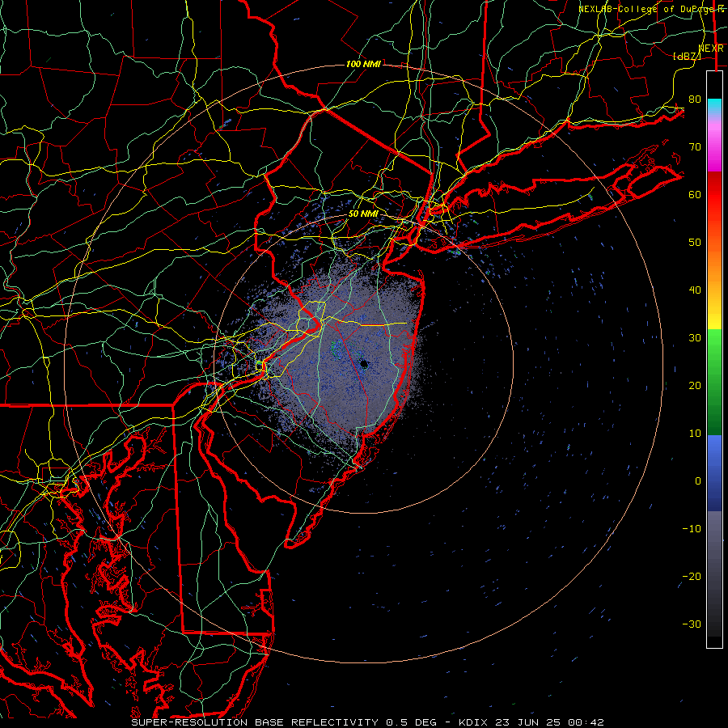The height and width of the screenshot is (728, 728).
Task: Click the 60 dBZ label on color scale
Action: [x=695, y=195]
